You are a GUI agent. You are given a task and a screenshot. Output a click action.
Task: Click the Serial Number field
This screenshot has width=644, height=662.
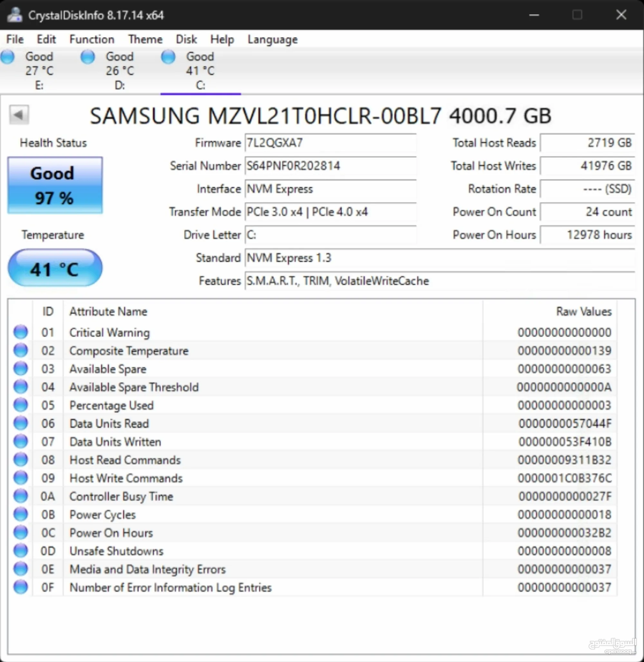(330, 166)
